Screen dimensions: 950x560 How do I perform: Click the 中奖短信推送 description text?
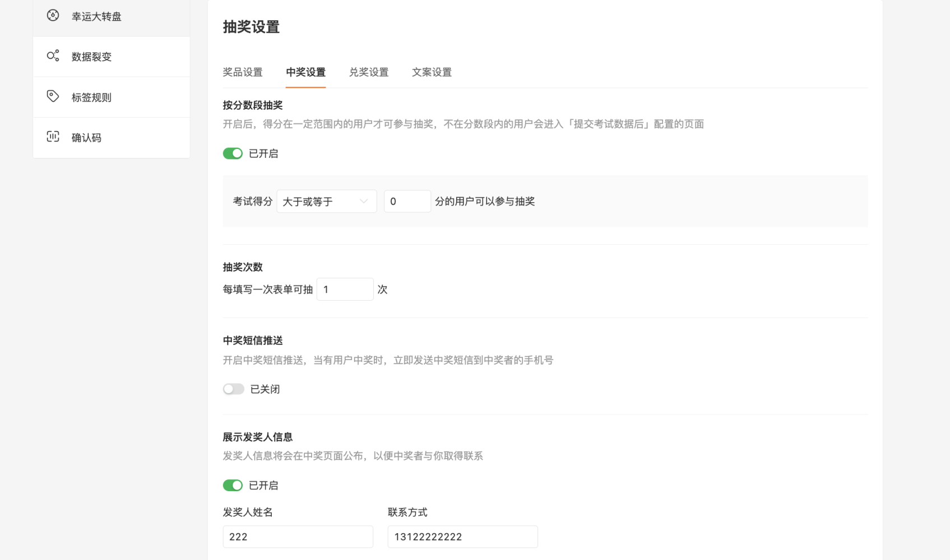click(388, 360)
